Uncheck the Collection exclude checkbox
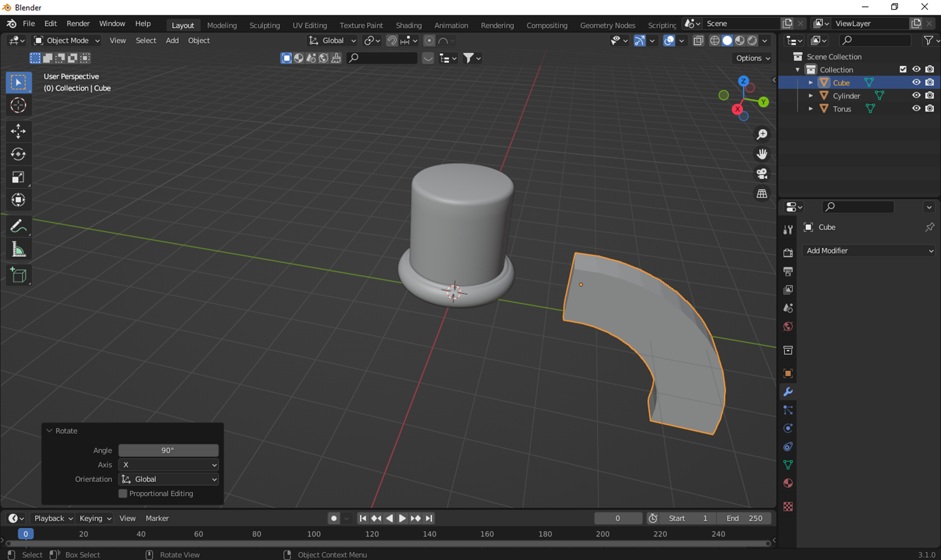The width and height of the screenshot is (941, 560). tap(903, 69)
